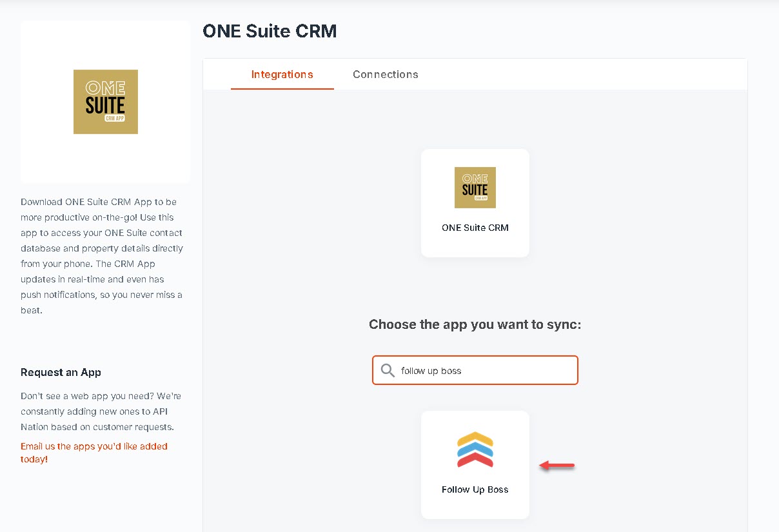Select the Follow Up Boss app label
The image size is (779, 532).
(475, 489)
